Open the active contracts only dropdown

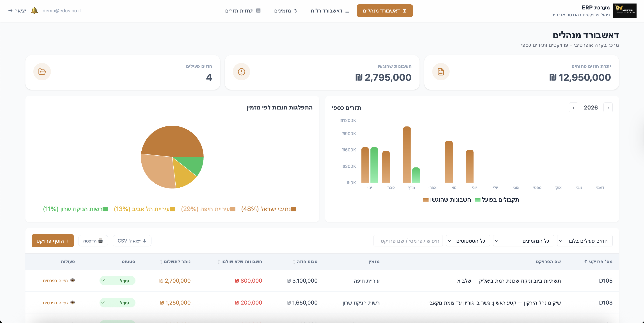pyautogui.click(x=585, y=241)
